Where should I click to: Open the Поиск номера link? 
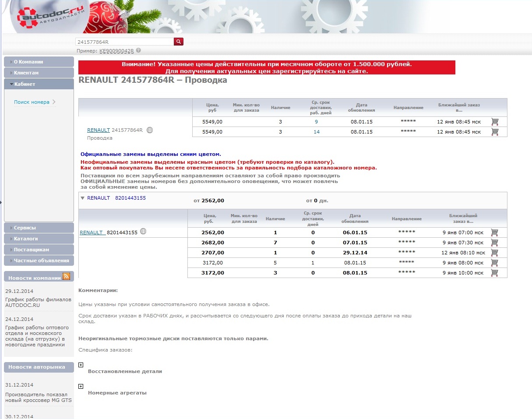tap(32, 102)
